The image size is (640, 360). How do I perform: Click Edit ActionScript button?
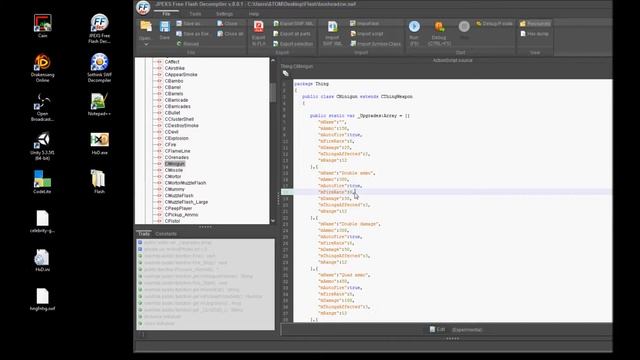pos(437,329)
